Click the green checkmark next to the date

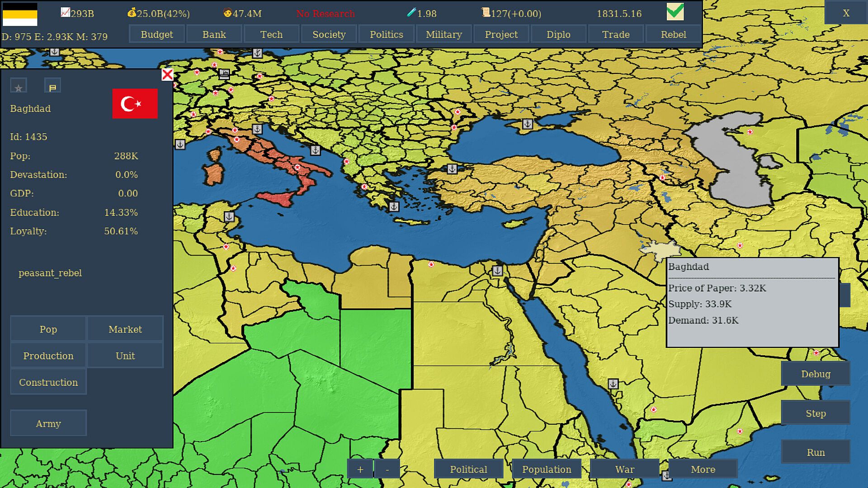(675, 12)
